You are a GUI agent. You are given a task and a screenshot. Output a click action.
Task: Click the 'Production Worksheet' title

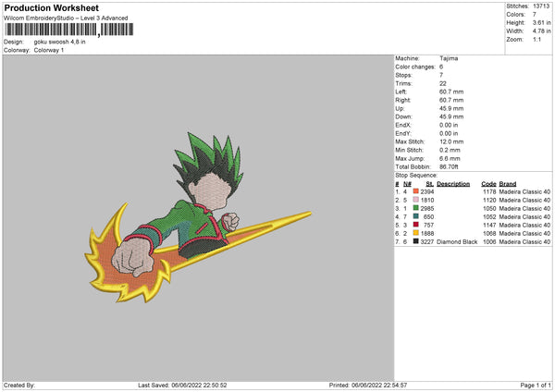pyautogui.click(x=51, y=7)
